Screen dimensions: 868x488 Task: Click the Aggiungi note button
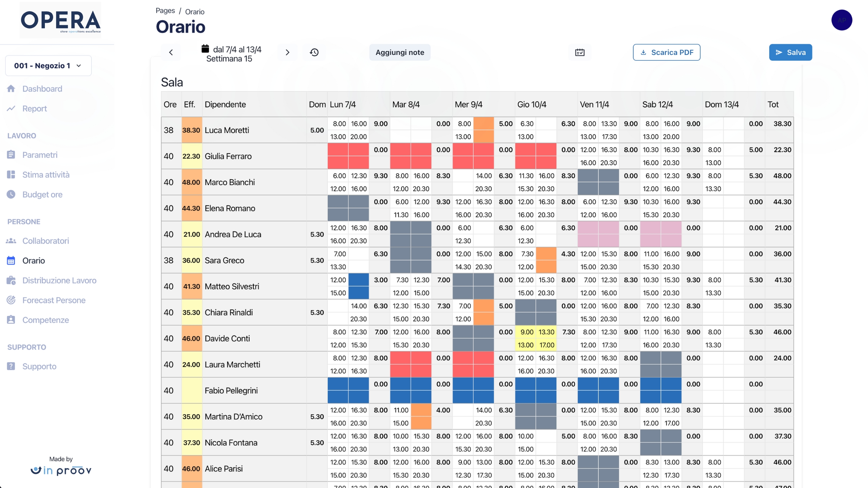point(400,52)
